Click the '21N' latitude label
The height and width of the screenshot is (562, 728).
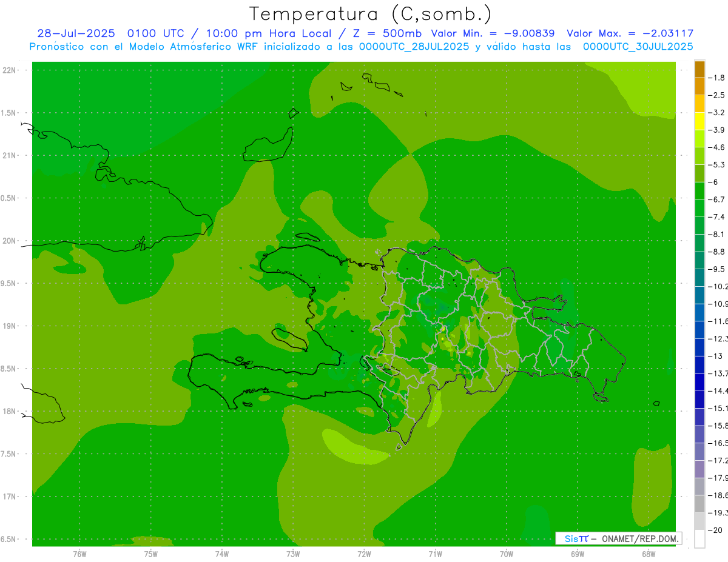[x=9, y=156]
